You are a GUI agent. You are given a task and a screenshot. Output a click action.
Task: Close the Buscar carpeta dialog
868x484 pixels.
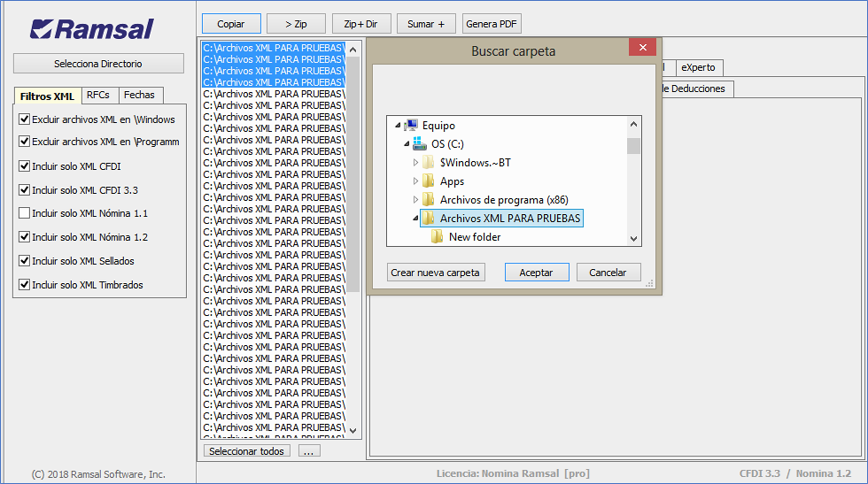[x=643, y=48]
